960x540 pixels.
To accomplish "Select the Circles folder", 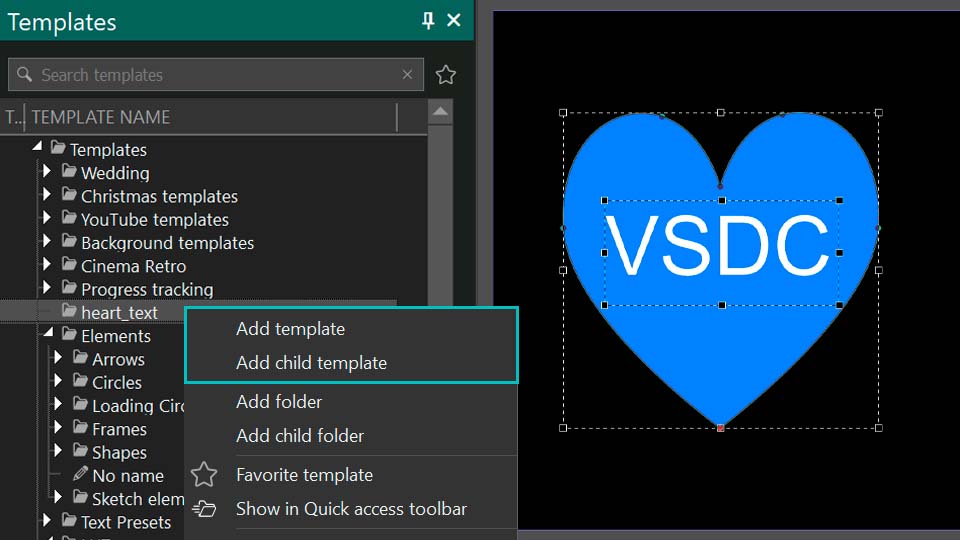I will coord(117,383).
